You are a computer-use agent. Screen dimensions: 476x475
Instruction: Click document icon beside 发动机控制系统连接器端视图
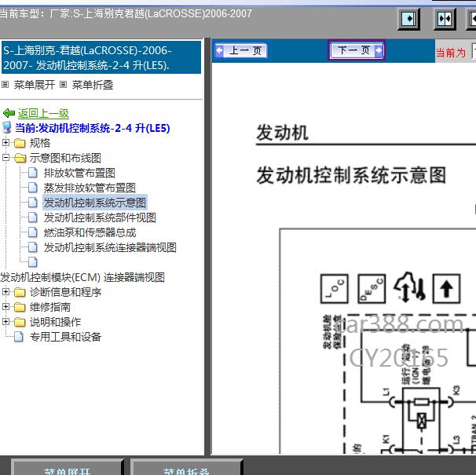click(33, 247)
